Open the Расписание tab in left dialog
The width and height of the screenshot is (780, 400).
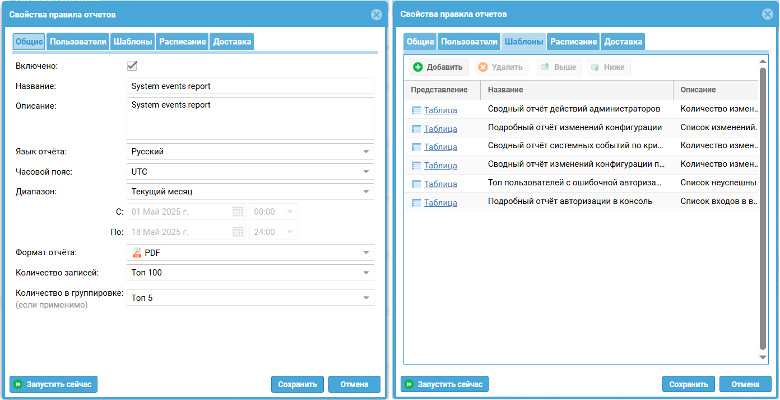(182, 42)
